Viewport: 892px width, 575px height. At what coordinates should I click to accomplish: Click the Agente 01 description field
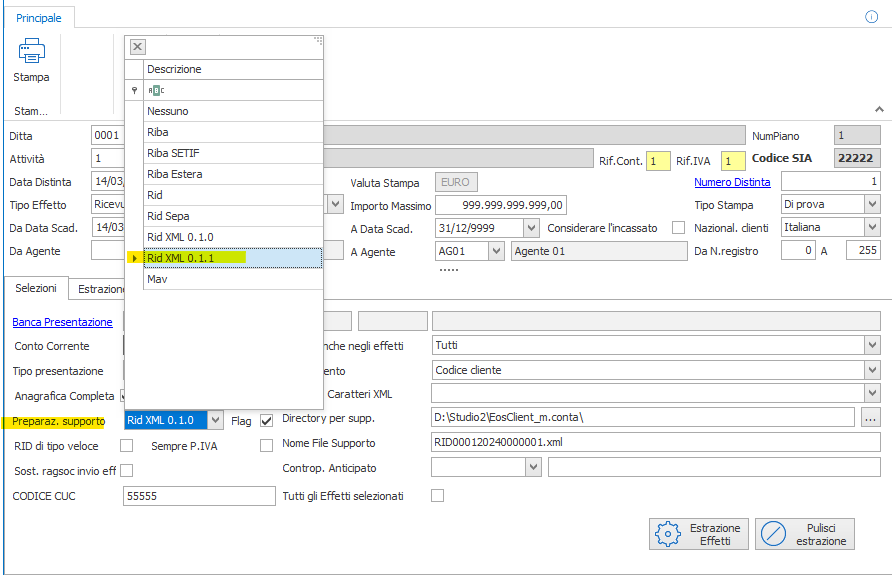599,251
